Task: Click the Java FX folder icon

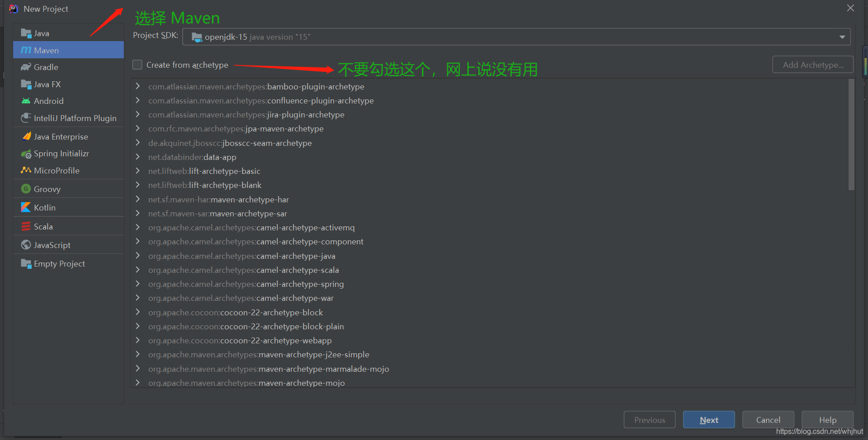Action: [x=26, y=84]
